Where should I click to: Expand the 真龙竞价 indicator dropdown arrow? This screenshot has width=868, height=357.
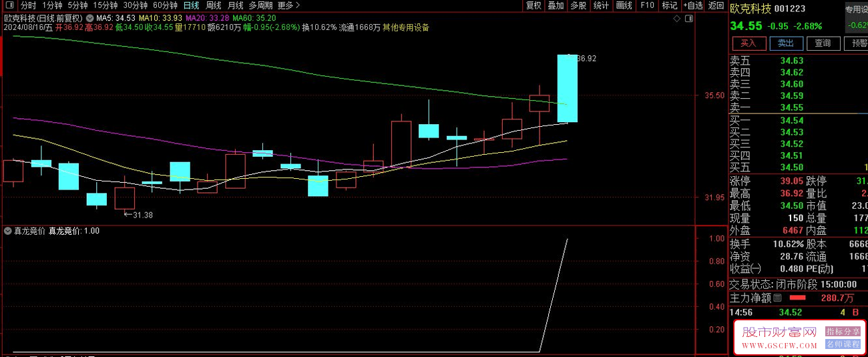pyautogui.click(x=7, y=231)
